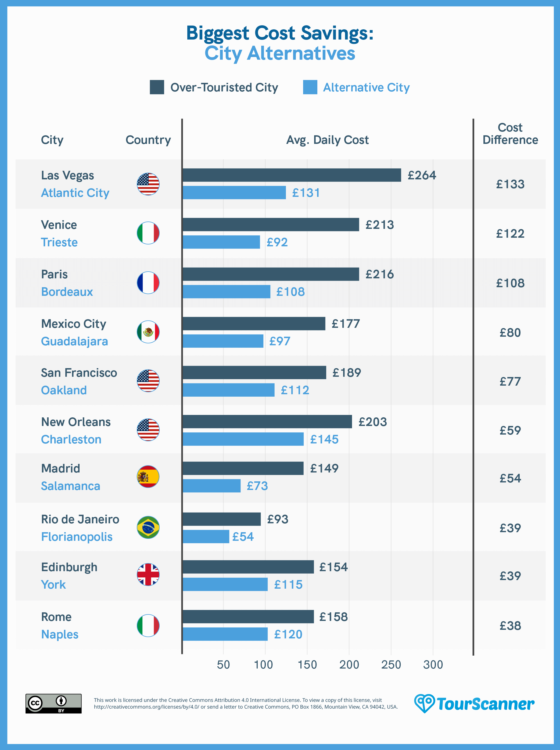Click the Mexican flag icon
Screen dimensions: 560x750
[148, 332]
